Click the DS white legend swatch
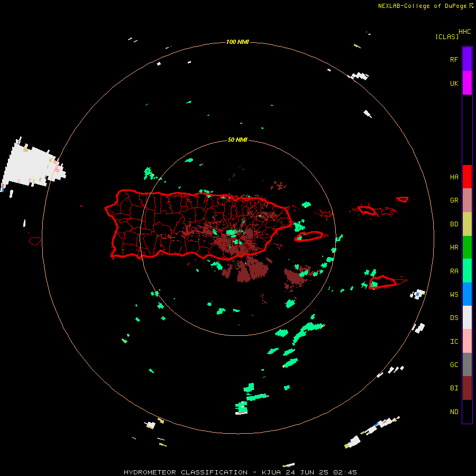Screen dimensions: 476x476 467,317
